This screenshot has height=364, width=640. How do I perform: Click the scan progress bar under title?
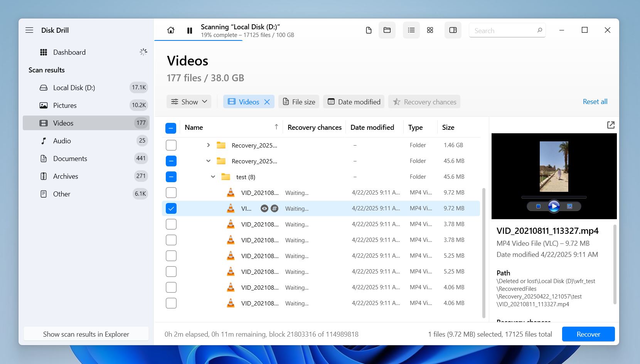198,40
